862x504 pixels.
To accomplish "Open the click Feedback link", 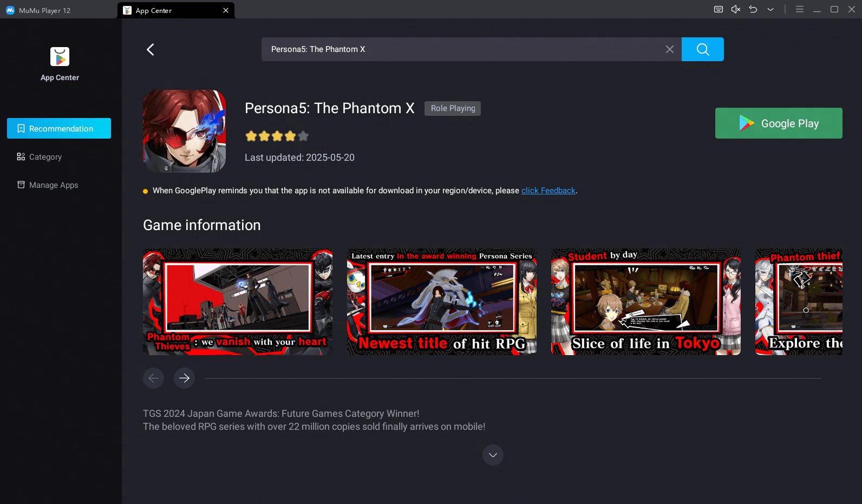I will coord(548,191).
